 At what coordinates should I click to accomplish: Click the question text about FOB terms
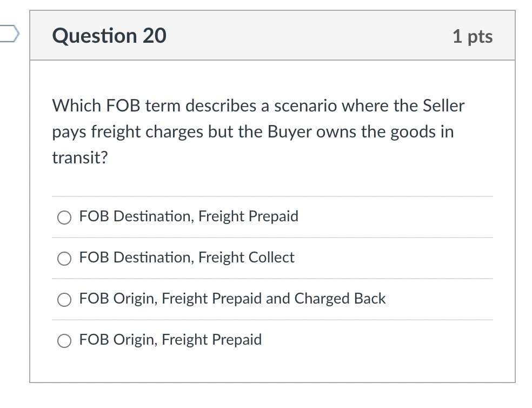(x=257, y=131)
